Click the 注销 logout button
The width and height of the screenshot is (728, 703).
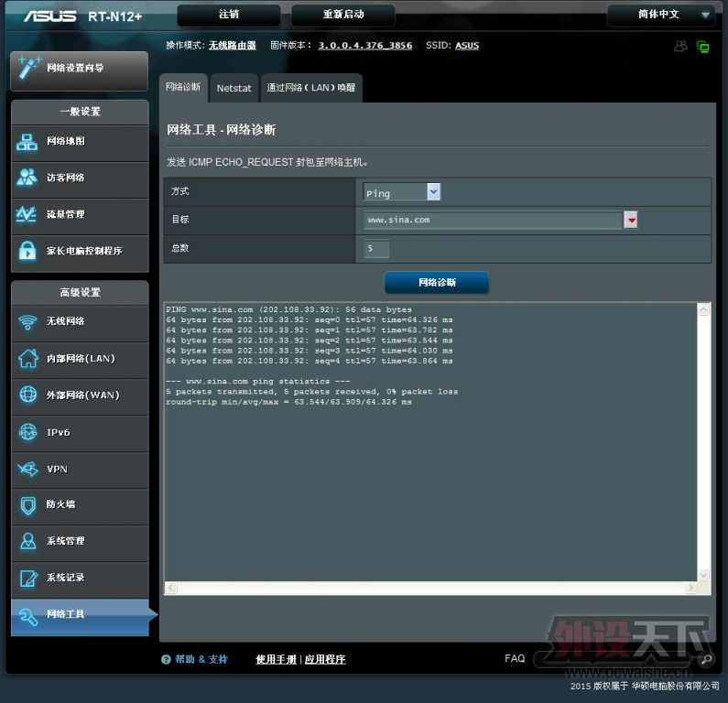pyautogui.click(x=229, y=15)
